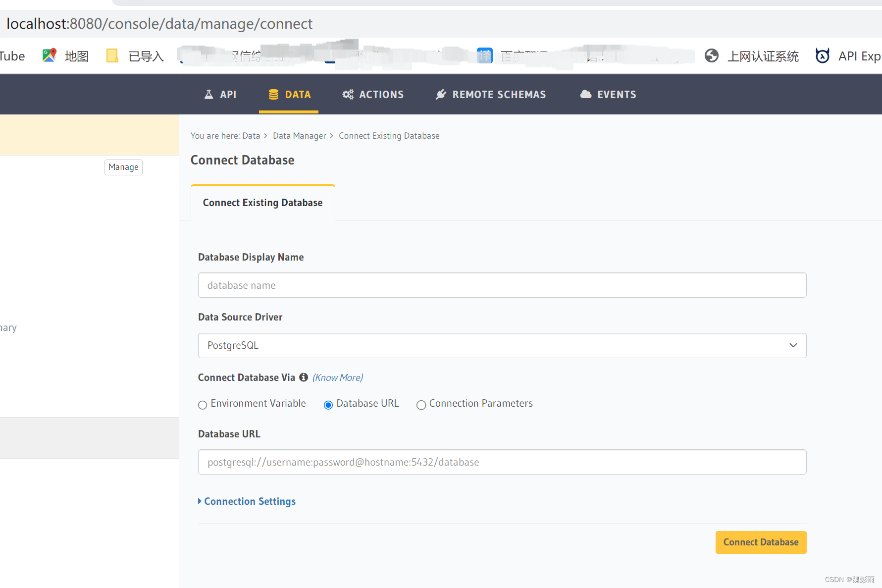Click the API flask icon
882x588 pixels.
pyautogui.click(x=209, y=94)
